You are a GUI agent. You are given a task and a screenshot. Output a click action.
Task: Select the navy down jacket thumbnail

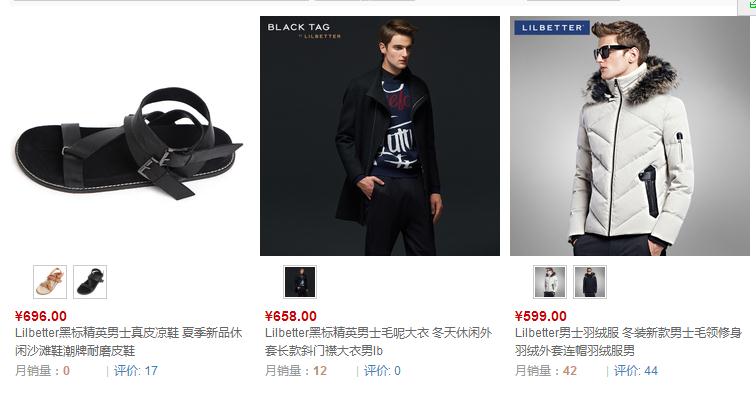pyautogui.click(x=590, y=282)
